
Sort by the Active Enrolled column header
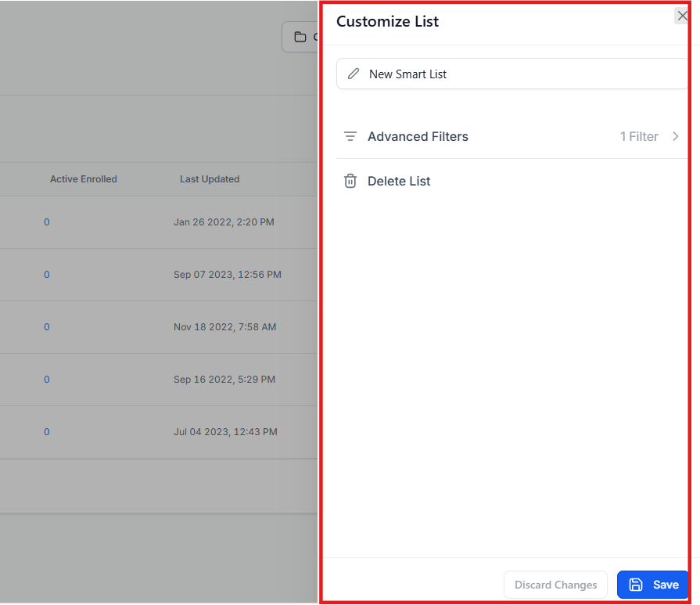(x=83, y=179)
